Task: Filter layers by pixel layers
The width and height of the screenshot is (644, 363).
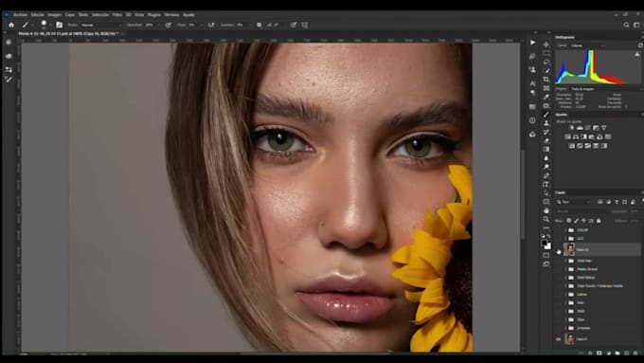Action: 600,202
